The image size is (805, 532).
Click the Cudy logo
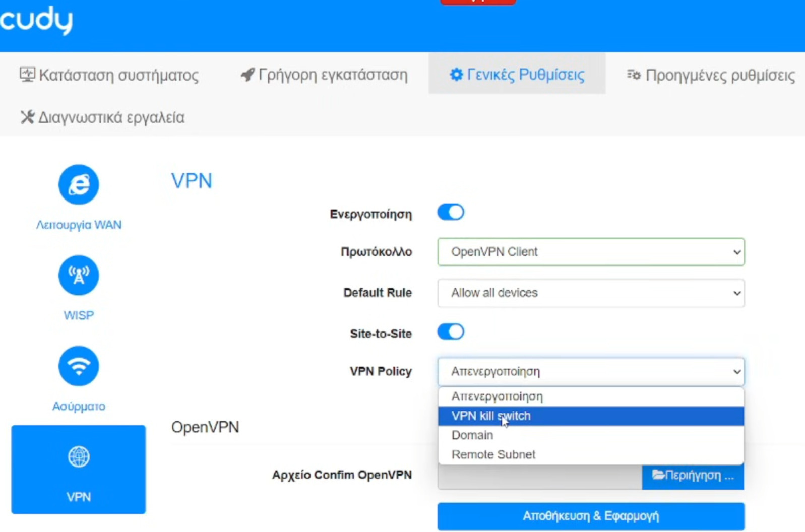[x=36, y=20]
